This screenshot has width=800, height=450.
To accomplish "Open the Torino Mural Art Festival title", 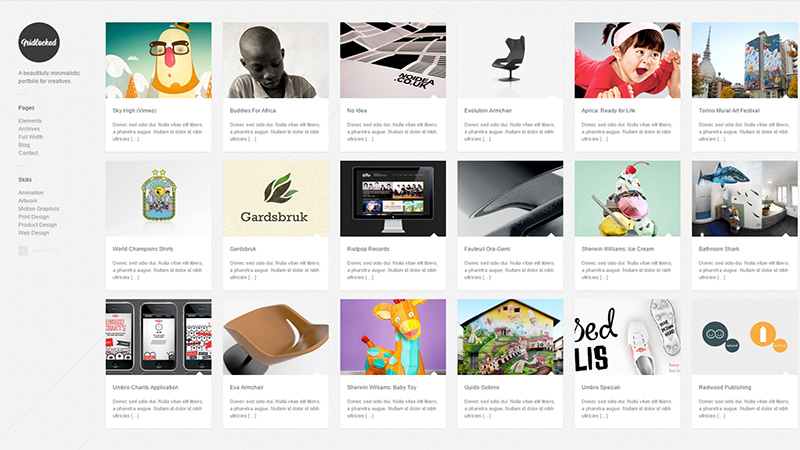I will (729, 110).
